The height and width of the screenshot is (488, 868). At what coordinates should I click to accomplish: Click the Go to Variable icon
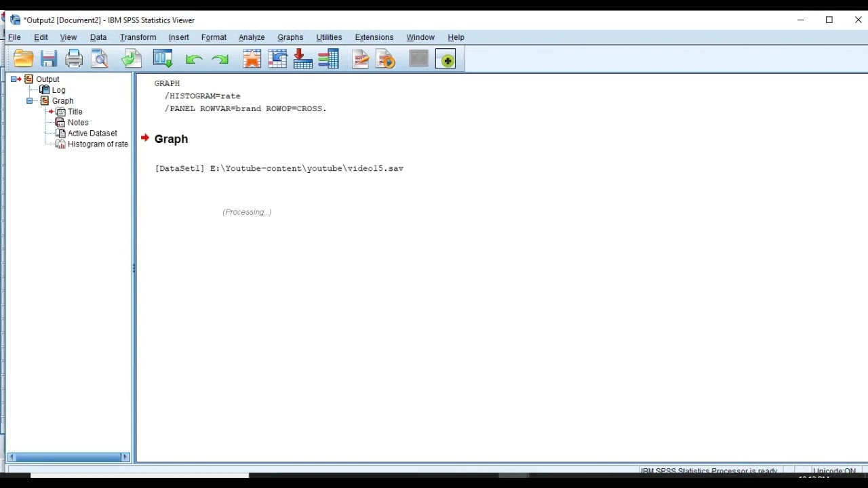point(303,59)
